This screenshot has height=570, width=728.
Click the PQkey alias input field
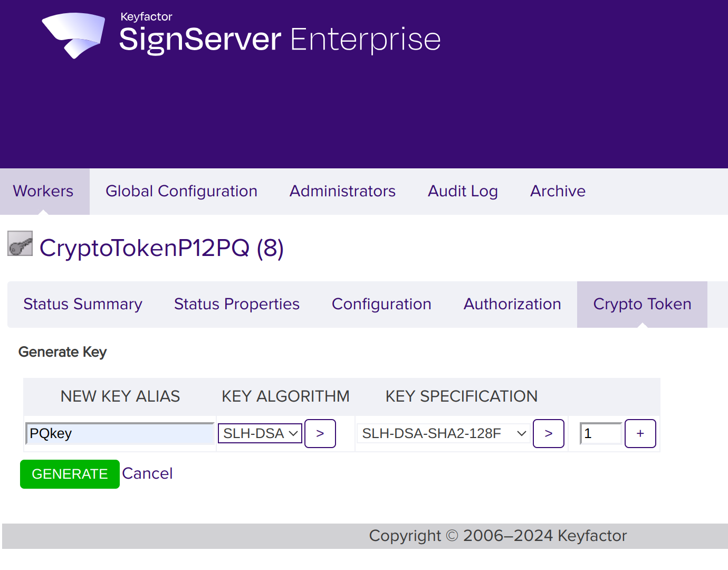(120, 433)
